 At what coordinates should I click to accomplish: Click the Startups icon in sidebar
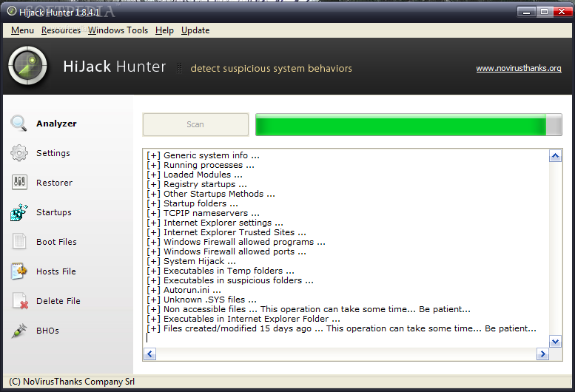[19, 212]
